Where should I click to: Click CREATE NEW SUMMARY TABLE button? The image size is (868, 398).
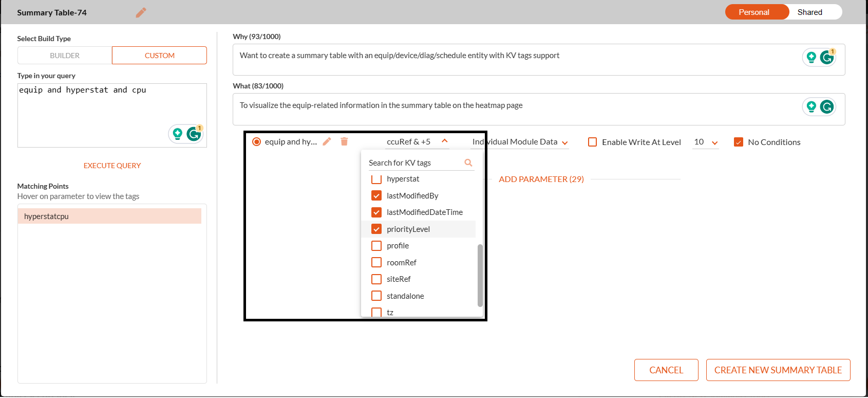pos(778,370)
